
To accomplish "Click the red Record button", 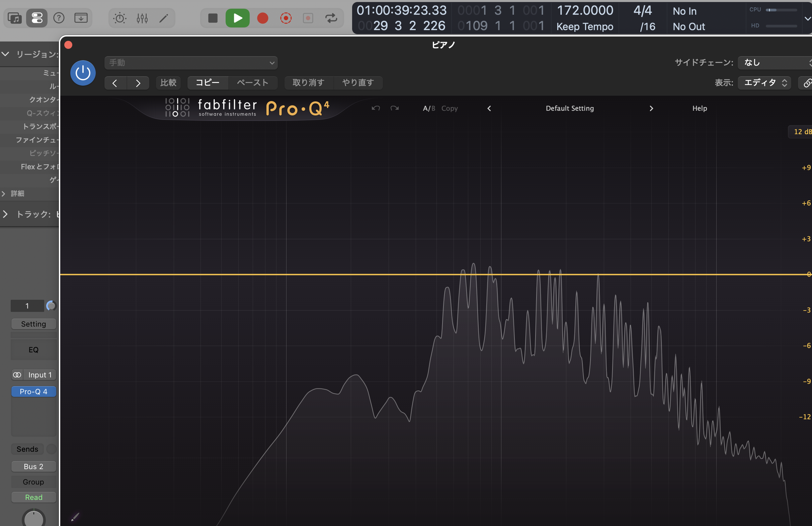I will coord(262,18).
